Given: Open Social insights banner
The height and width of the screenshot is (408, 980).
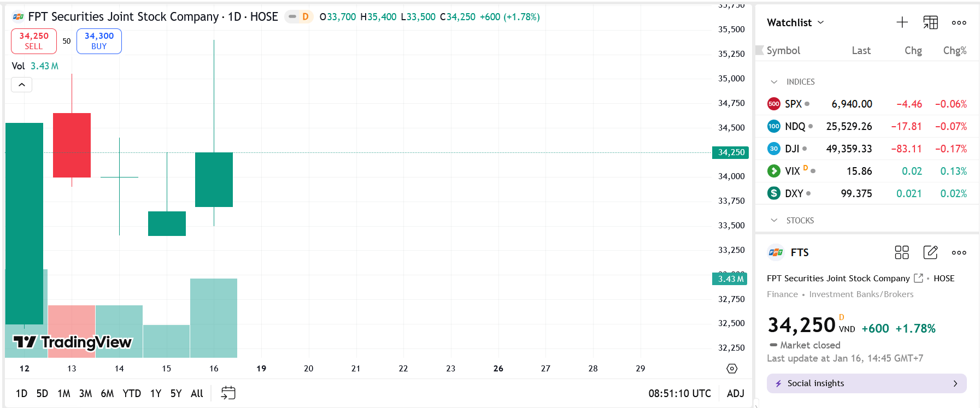Looking at the screenshot, I should click(x=866, y=383).
